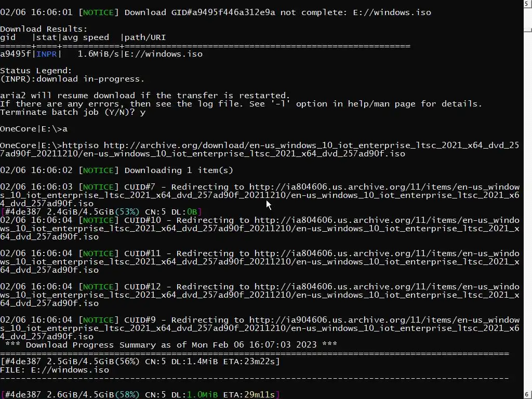532x399 pixels.
Task: Click the 'Download Results:' heading
Action: click(44, 29)
